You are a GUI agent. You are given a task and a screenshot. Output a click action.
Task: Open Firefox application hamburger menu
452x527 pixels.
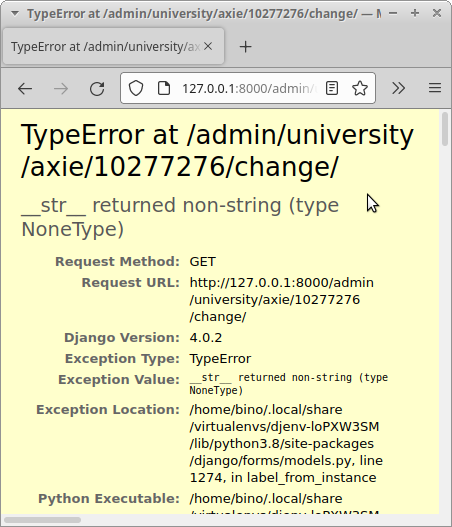tap(435, 88)
